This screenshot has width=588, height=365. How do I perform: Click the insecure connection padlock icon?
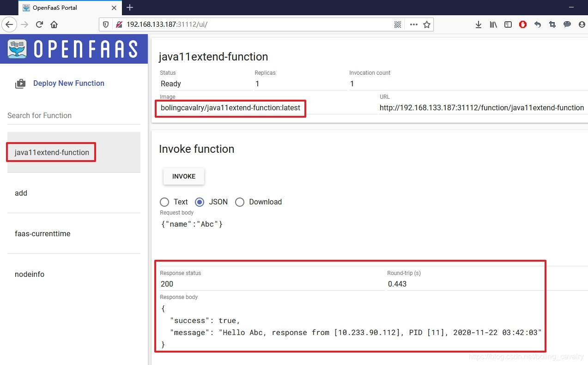[x=119, y=24]
